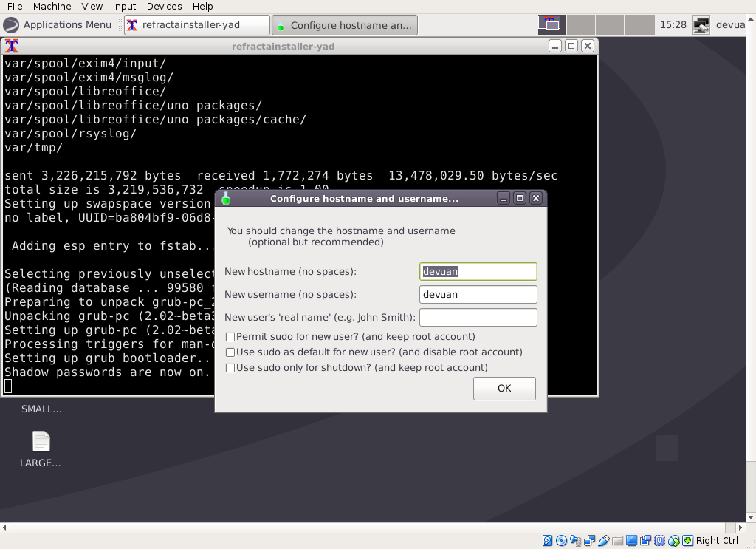
Task: Click the mouse integration status icon
Action: (x=674, y=541)
